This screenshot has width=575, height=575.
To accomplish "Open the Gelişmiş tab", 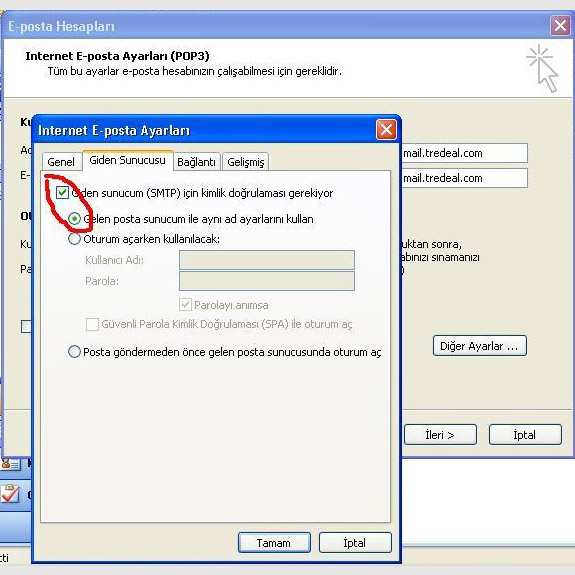I will (245, 162).
